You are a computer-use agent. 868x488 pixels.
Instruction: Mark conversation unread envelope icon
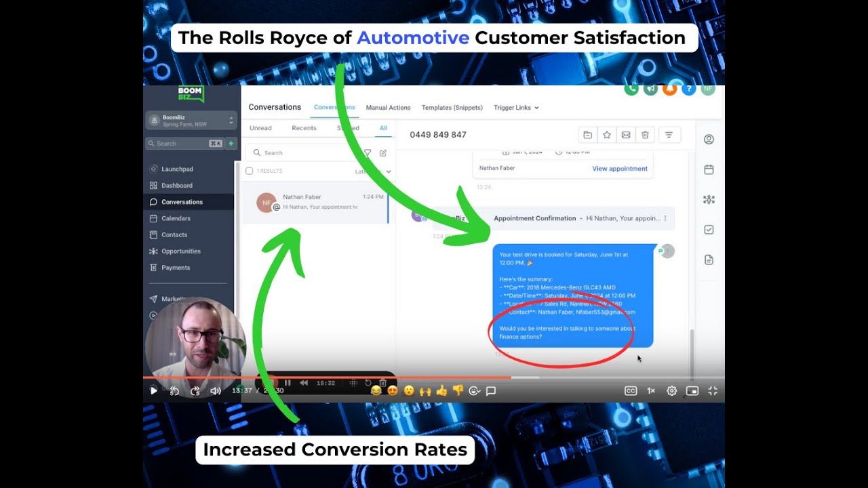pos(626,135)
